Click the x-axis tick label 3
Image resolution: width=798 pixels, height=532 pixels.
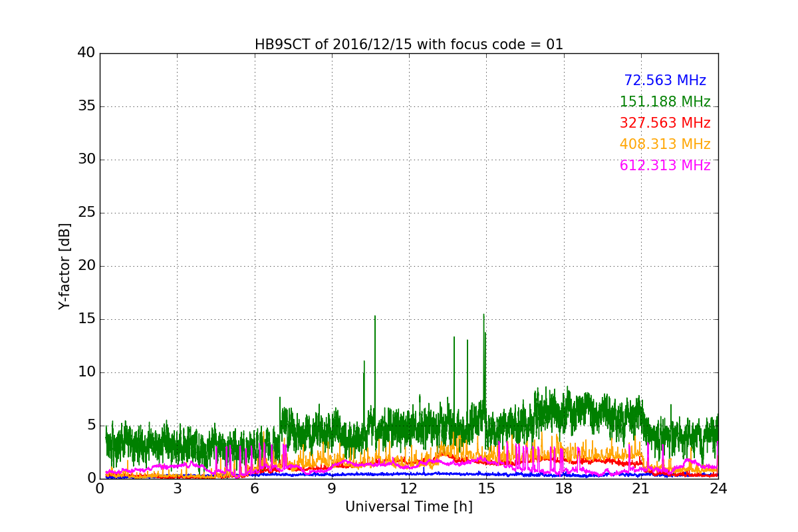pos(177,488)
